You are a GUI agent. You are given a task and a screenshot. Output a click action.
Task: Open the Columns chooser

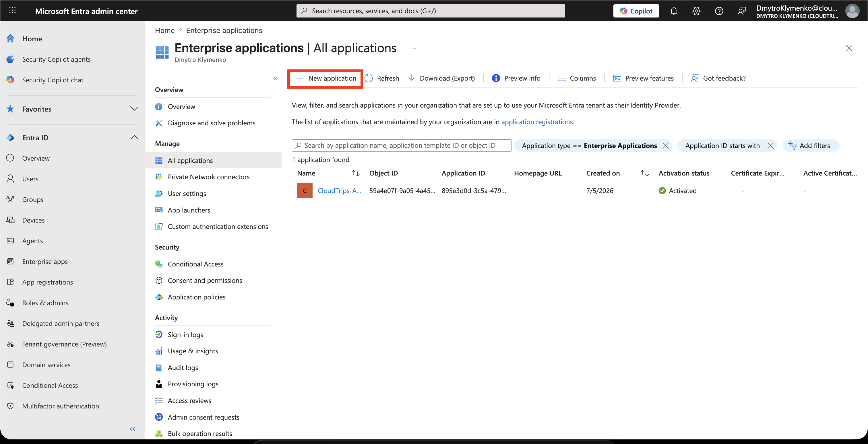[576, 78]
